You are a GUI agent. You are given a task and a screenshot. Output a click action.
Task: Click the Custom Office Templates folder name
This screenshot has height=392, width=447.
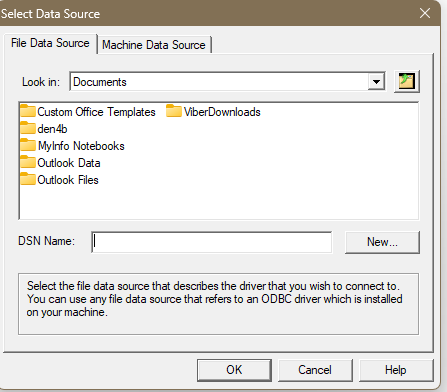point(96,112)
